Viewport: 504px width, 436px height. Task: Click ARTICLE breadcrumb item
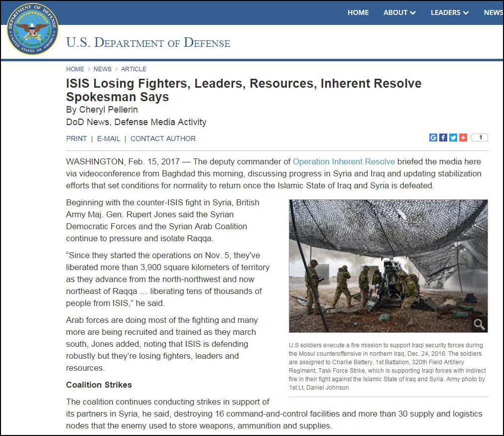point(133,69)
